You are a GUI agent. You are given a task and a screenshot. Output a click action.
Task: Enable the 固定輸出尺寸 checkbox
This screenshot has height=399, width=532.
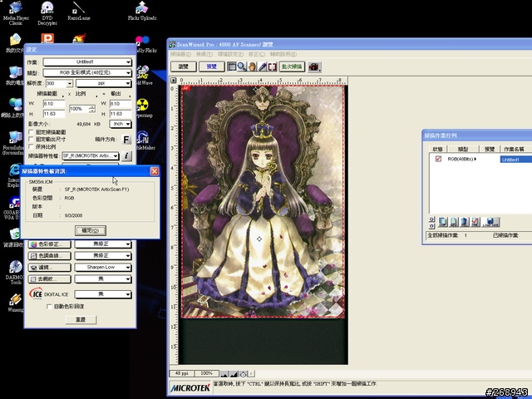pos(32,140)
